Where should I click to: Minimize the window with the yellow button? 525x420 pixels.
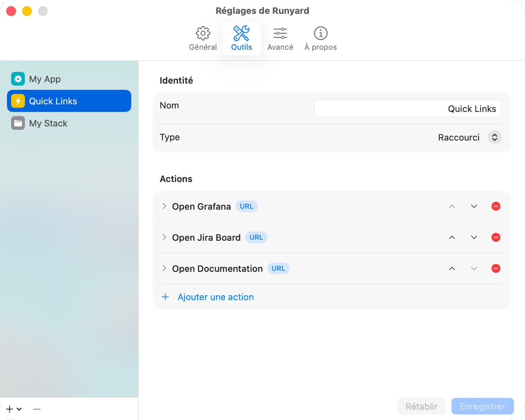pos(27,11)
